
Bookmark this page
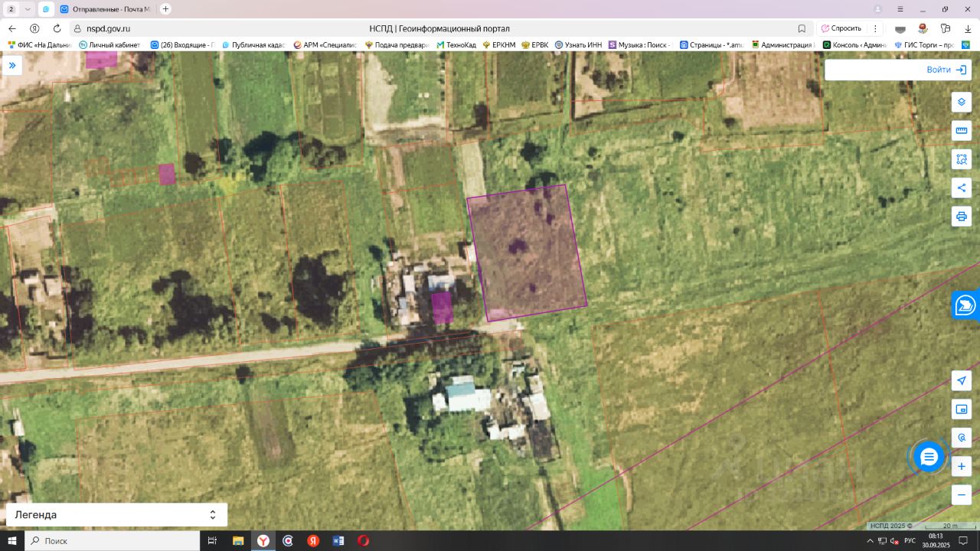tap(802, 28)
